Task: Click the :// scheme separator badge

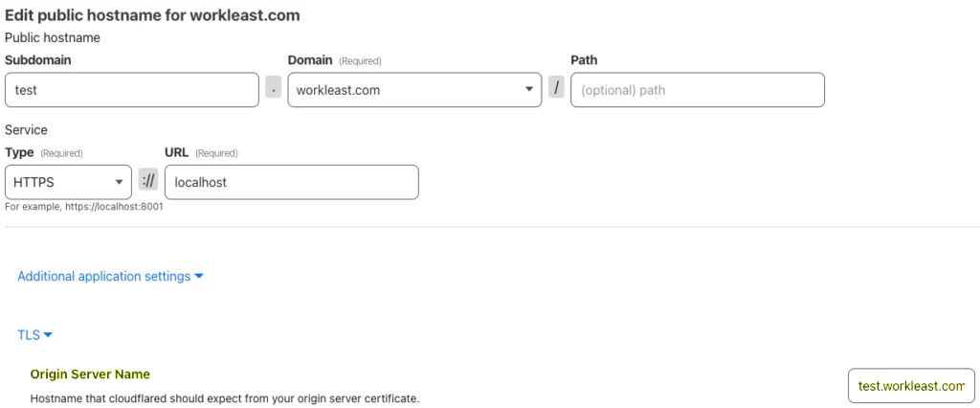Action: (148, 180)
